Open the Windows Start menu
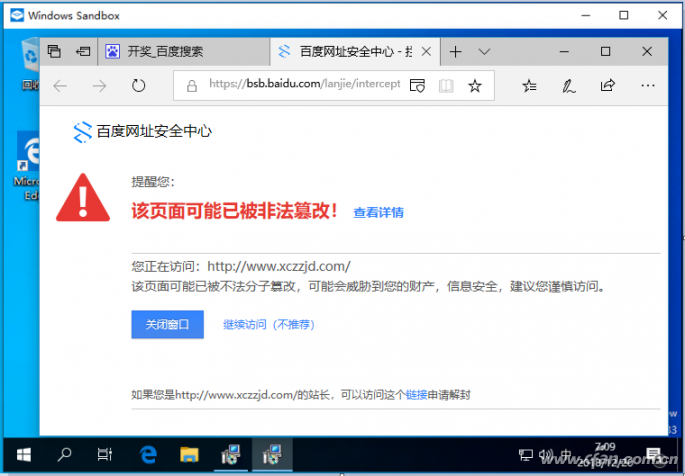 click(x=24, y=455)
